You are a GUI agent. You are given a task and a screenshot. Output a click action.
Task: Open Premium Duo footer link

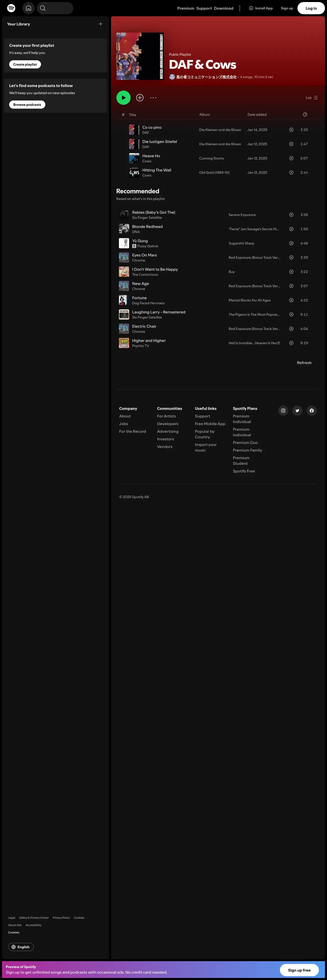coord(245,443)
